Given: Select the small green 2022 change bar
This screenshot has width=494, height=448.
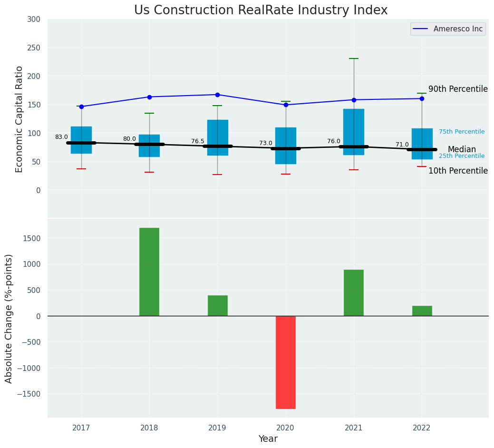Looking at the screenshot, I should point(422,311).
